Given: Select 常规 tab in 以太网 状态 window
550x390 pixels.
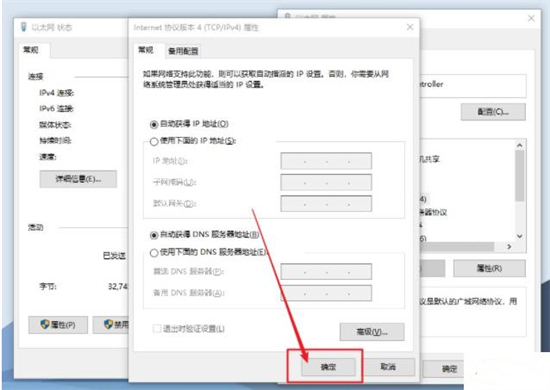Looking at the screenshot, I should (31, 50).
